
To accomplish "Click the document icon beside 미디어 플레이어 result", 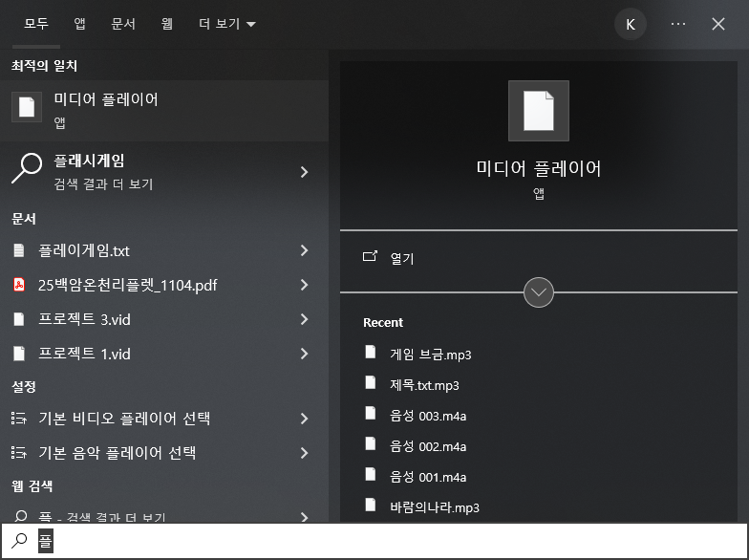I will pos(27,107).
